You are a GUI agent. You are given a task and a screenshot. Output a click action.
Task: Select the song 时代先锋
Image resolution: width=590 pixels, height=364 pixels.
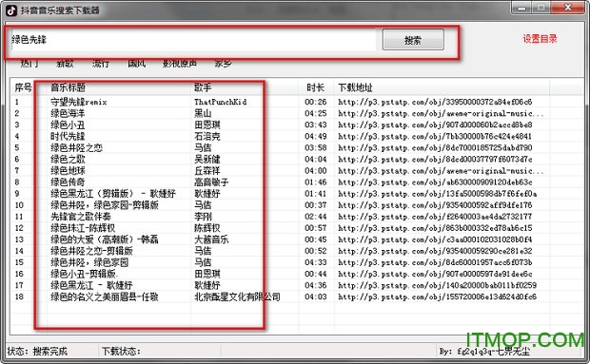(x=68, y=136)
